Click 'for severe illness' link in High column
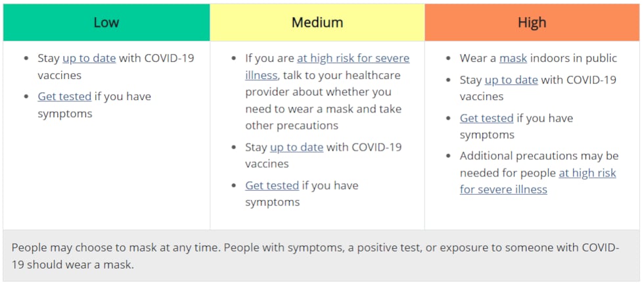Viewport: 644px width, 285px height. (503, 190)
